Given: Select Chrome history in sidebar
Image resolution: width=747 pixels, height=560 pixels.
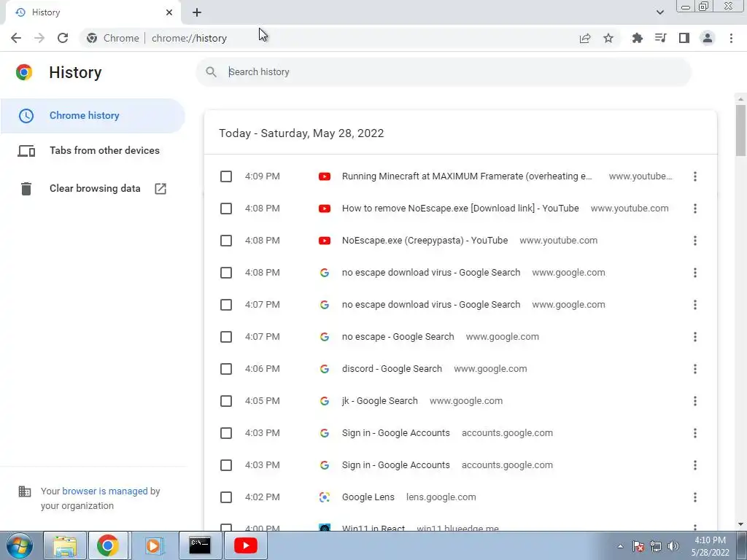Looking at the screenshot, I should point(93,116).
